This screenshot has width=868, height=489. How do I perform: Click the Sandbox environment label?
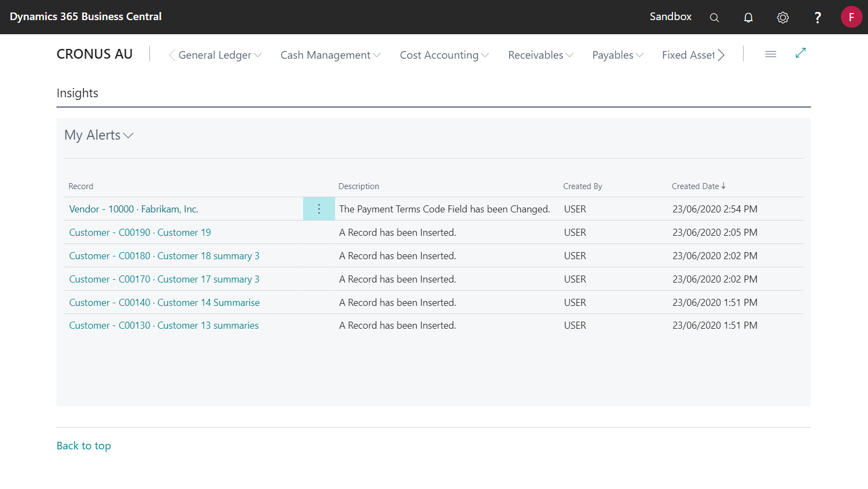(x=670, y=16)
